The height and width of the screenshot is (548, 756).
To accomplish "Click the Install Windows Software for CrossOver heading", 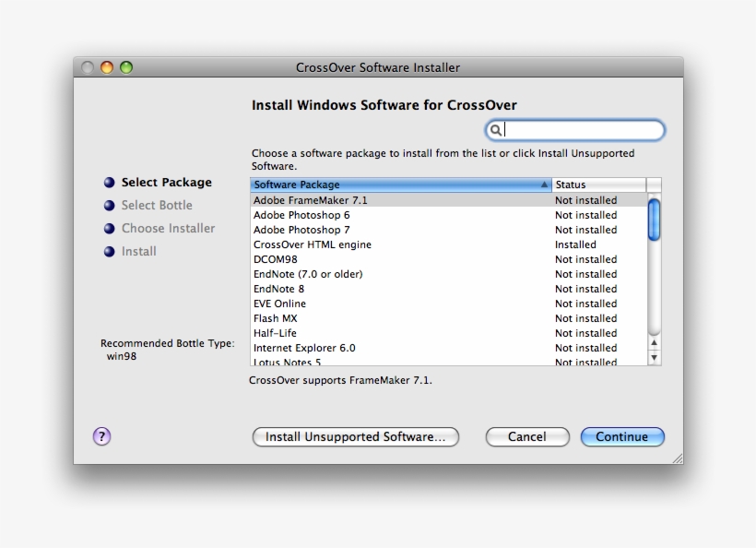I will tap(384, 105).
